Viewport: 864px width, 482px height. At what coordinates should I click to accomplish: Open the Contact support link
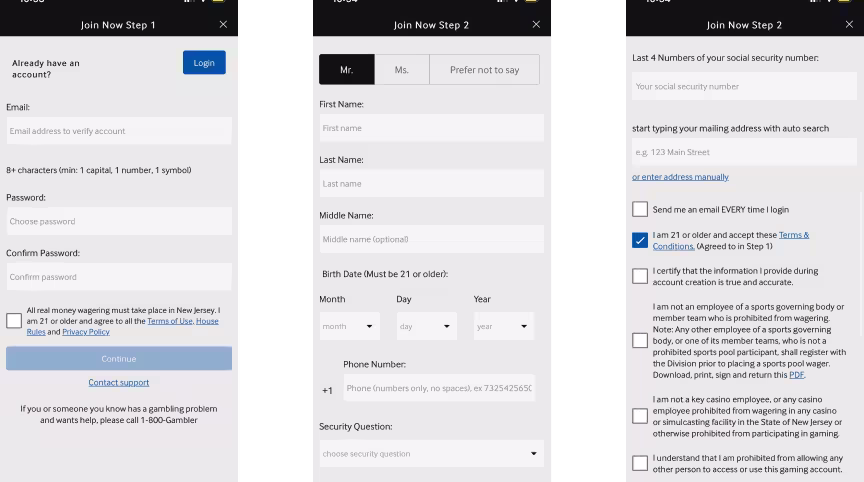click(118, 382)
